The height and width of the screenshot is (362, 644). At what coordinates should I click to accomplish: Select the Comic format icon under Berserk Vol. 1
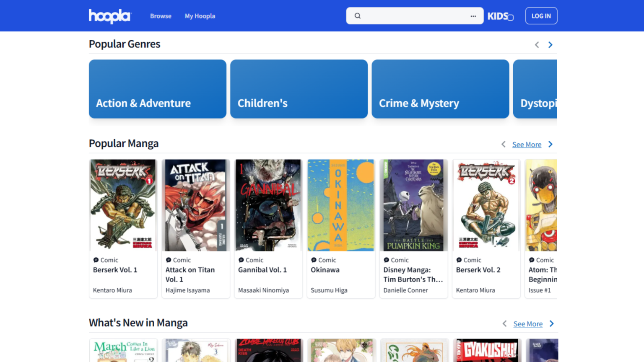96,260
